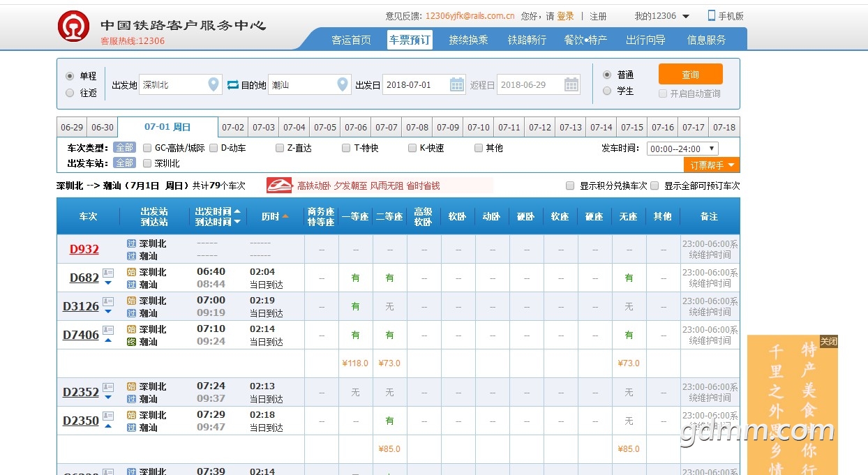This screenshot has height=475, width=868.
Task: Sort by duration 历时 arrow
Action: tap(285, 216)
